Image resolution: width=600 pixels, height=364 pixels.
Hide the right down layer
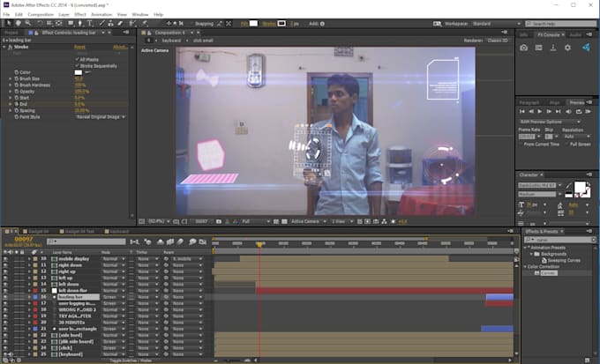pyautogui.click(x=5, y=265)
